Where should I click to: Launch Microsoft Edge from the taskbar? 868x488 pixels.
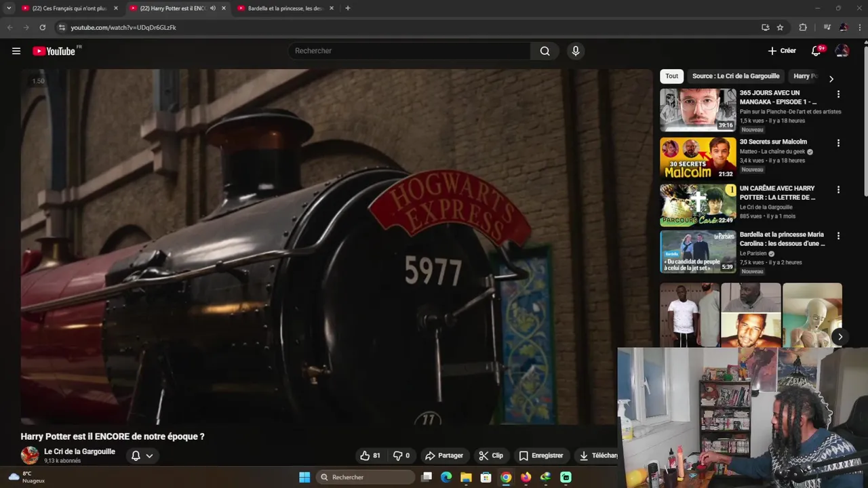pos(446,477)
